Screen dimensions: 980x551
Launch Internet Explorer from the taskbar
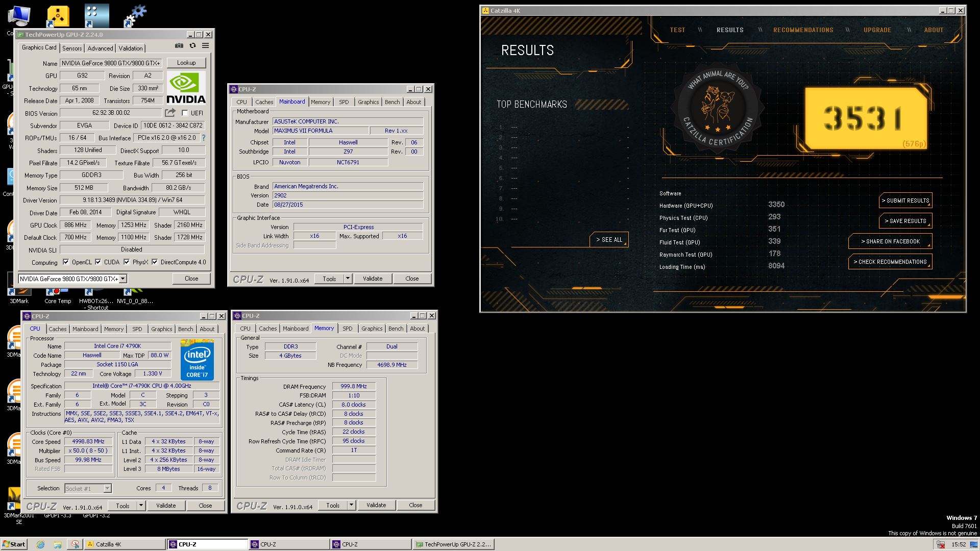(x=40, y=544)
